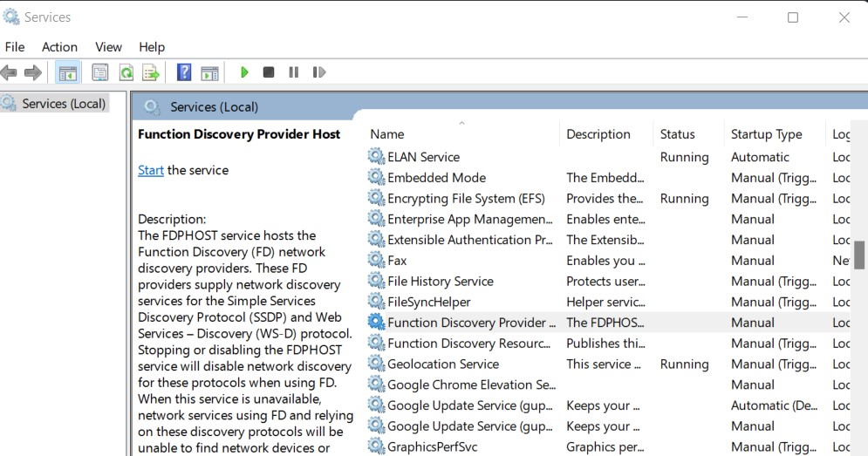Open Help via blue question mark icon
Image resolution: width=868 pixels, height=456 pixels.
tap(184, 72)
